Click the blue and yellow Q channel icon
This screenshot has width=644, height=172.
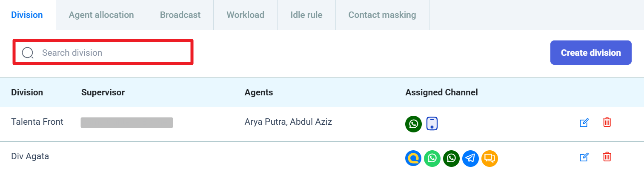pos(413,158)
